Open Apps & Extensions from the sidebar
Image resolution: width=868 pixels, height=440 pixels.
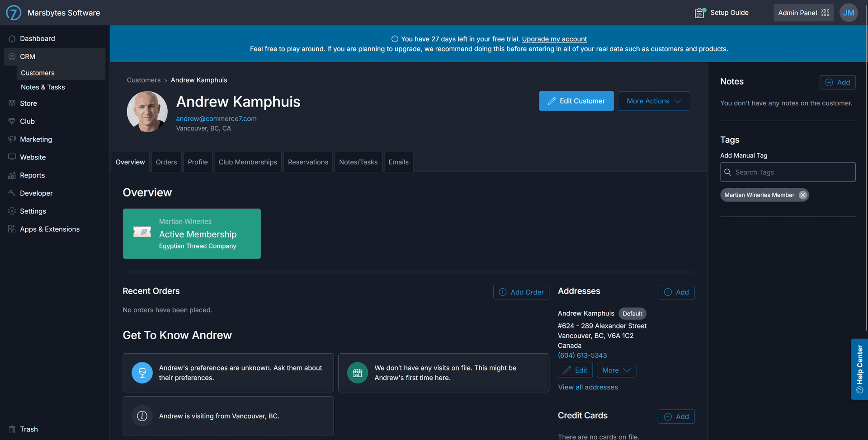[12, 229]
